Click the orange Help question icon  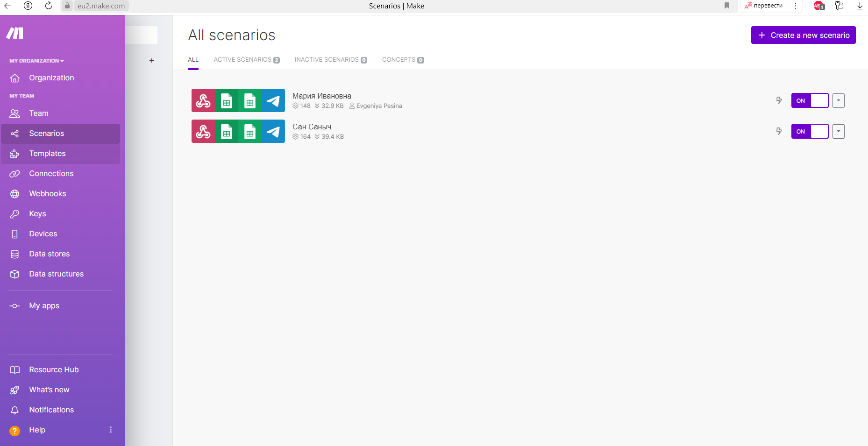tap(15, 431)
